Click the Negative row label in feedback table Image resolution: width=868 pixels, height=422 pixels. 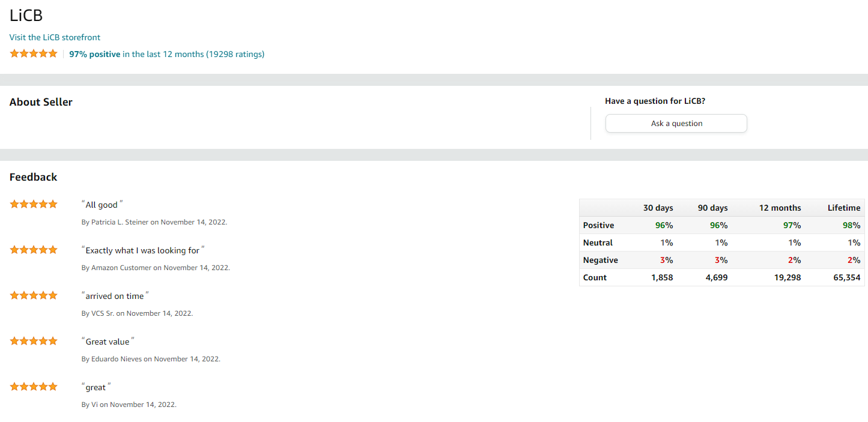(600, 260)
